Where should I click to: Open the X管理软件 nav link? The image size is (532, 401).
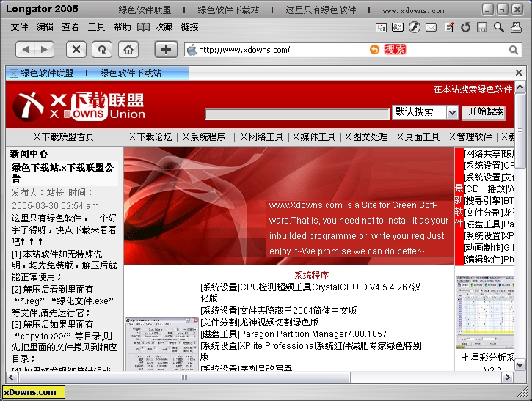(470, 137)
